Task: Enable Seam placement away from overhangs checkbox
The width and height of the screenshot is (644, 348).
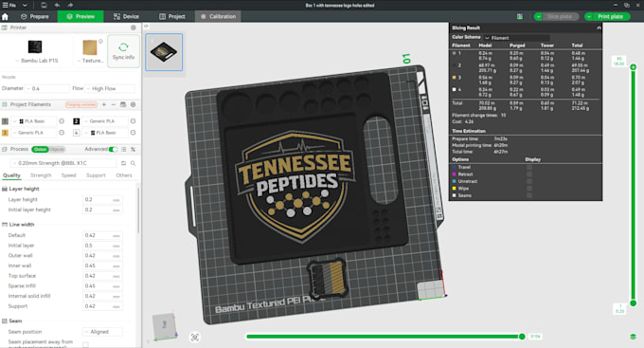Action: tap(85, 345)
